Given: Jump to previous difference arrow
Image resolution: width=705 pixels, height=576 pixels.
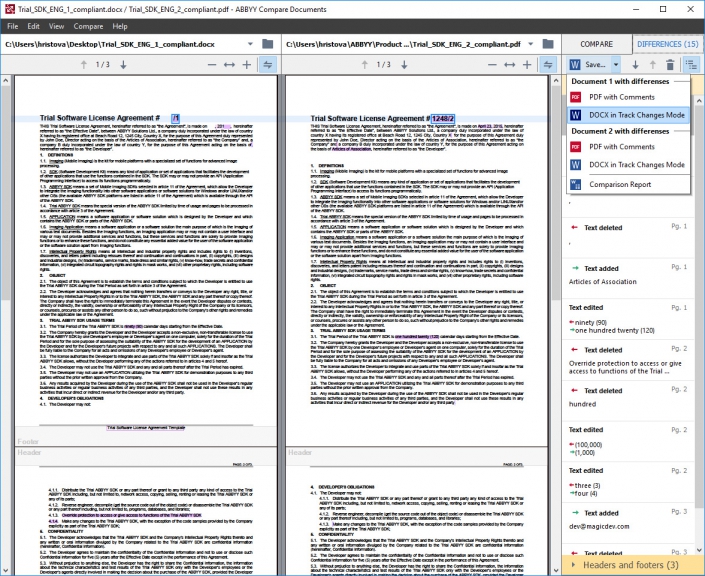Looking at the screenshot, I should [x=653, y=65].
